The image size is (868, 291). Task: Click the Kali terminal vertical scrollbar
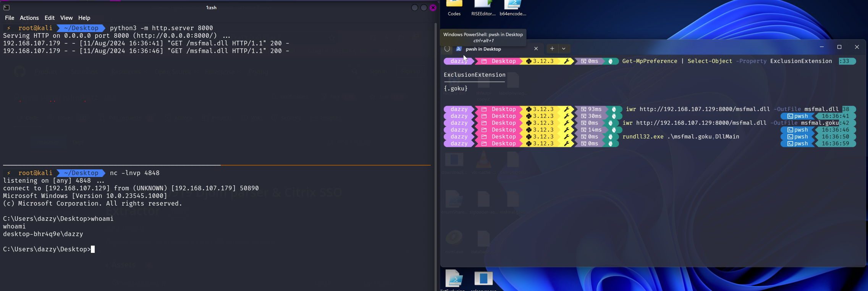pyautogui.click(x=436, y=156)
